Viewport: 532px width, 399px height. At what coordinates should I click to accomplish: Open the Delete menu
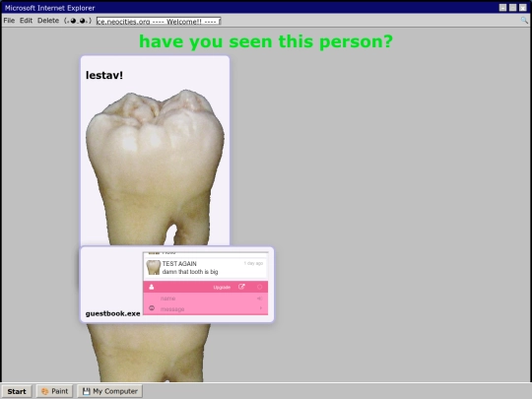(x=48, y=21)
